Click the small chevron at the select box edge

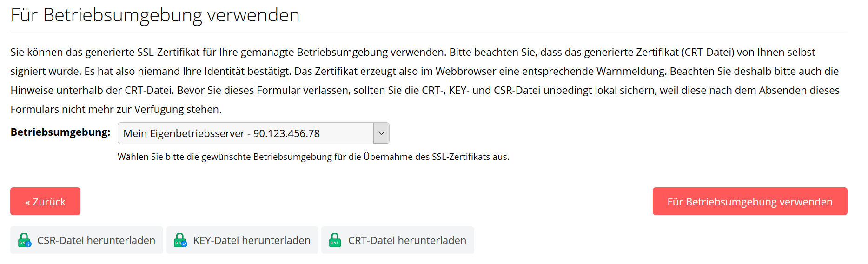(x=381, y=133)
